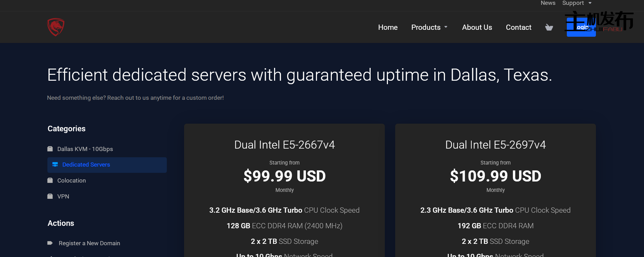Select the Contact menu item
The height and width of the screenshot is (257, 644).
pos(518,27)
